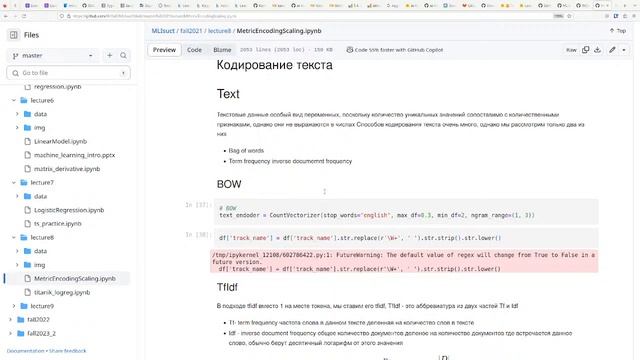Expand the fall2022 folder

[11, 320]
